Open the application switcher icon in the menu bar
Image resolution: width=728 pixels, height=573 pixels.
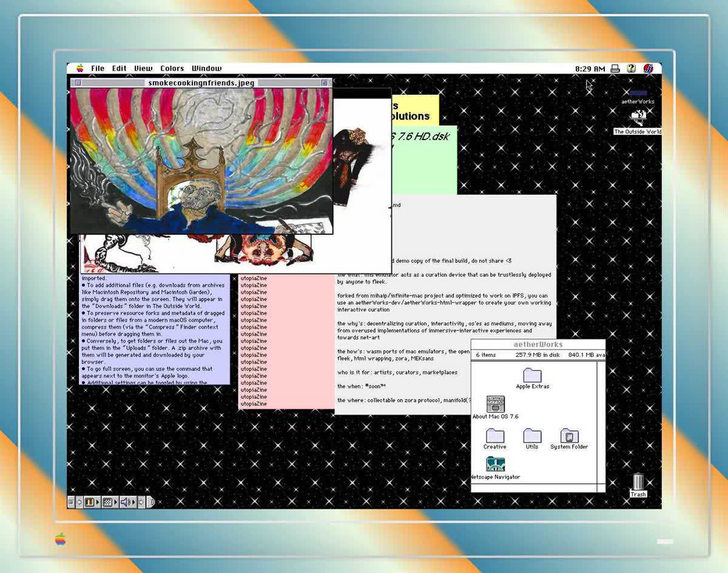pos(648,69)
